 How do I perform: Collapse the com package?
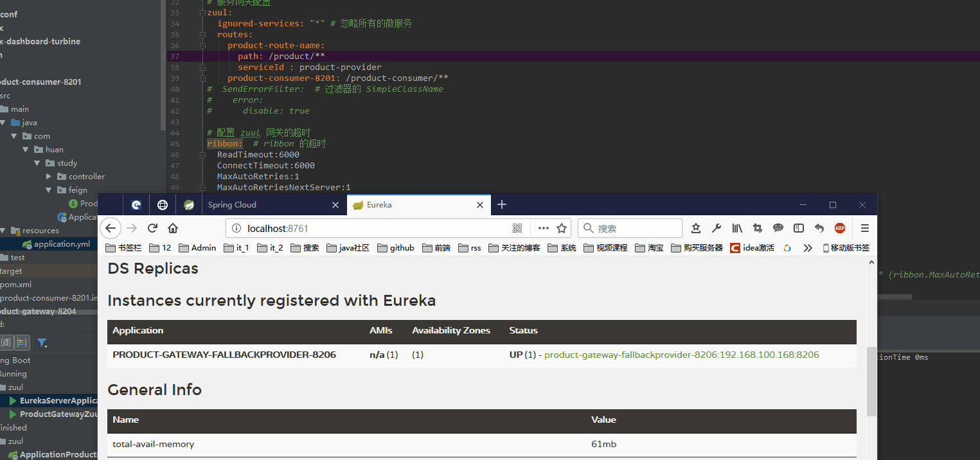point(14,136)
